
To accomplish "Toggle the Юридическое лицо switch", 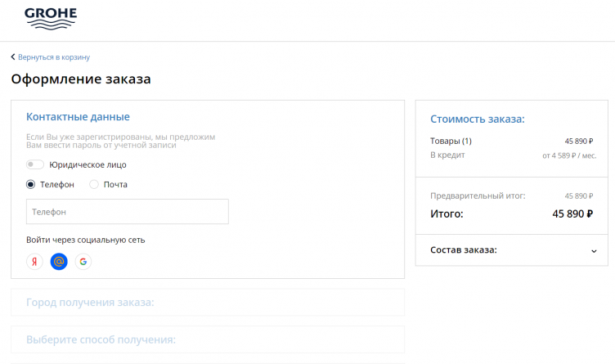I will [34, 164].
